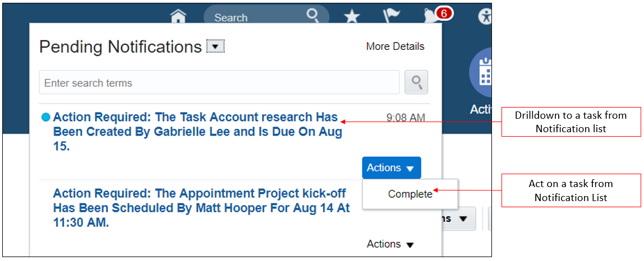644x261 pixels.
Task: Click the More Details link
Action: click(x=395, y=46)
